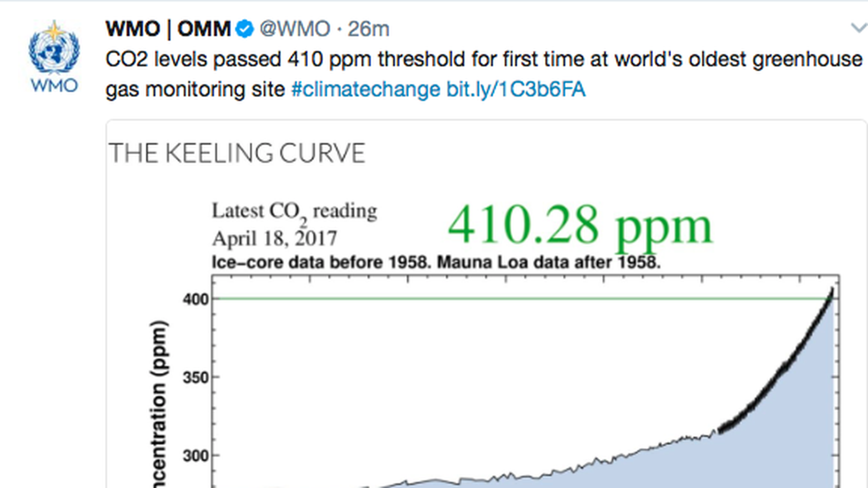The image size is (868, 488).
Task: Open the tweet options chevron menu
Action: [x=859, y=28]
